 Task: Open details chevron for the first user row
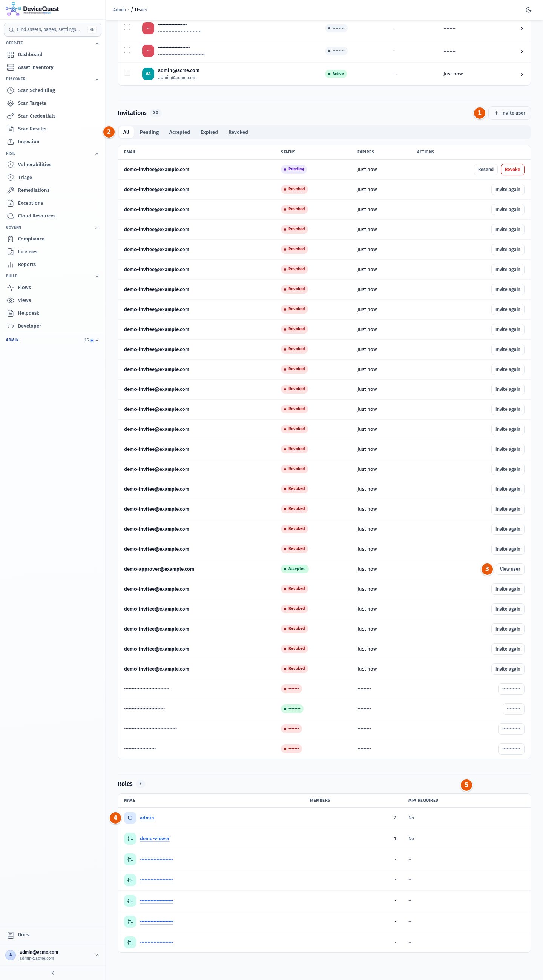(x=521, y=29)
